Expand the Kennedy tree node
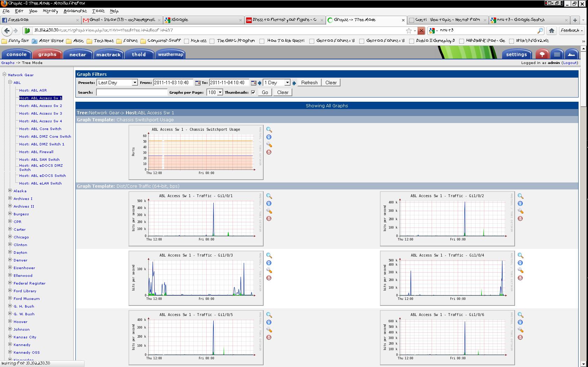Viewport: 588px width, 367px height. 10,344
